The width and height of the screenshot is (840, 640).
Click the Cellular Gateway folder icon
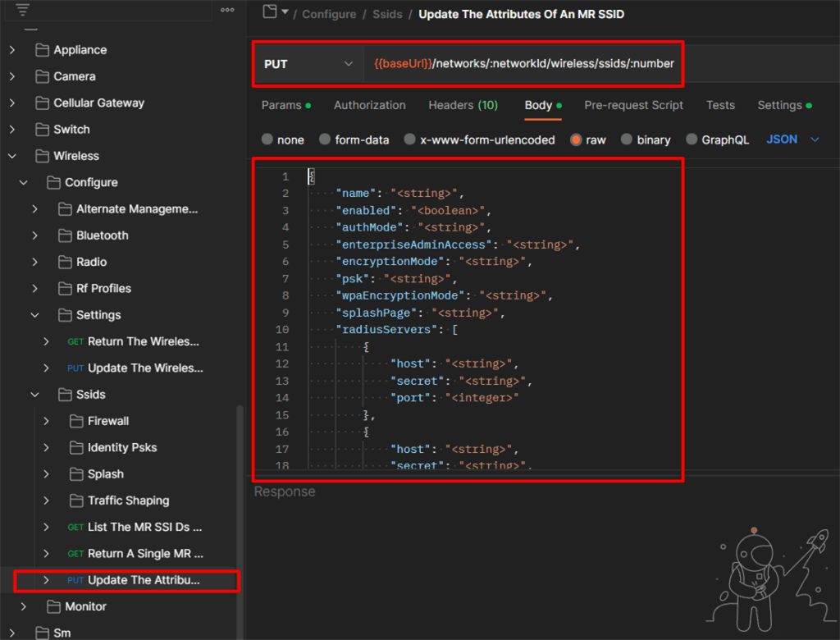click(x=42, y=103)
